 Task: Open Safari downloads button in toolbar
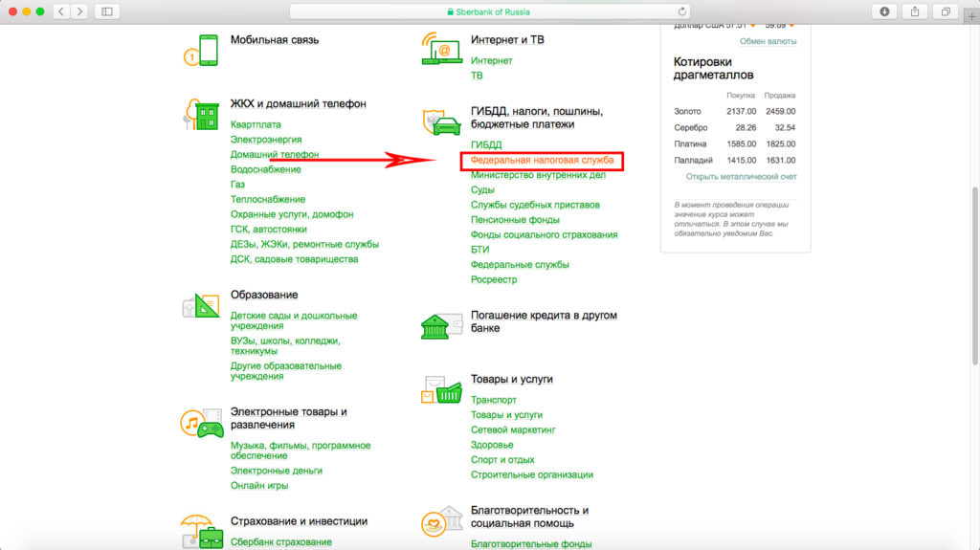[x=883, y=11]
